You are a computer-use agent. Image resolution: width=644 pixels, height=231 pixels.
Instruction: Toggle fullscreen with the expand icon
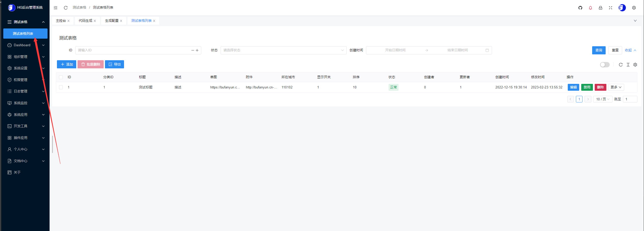point(610,8)
